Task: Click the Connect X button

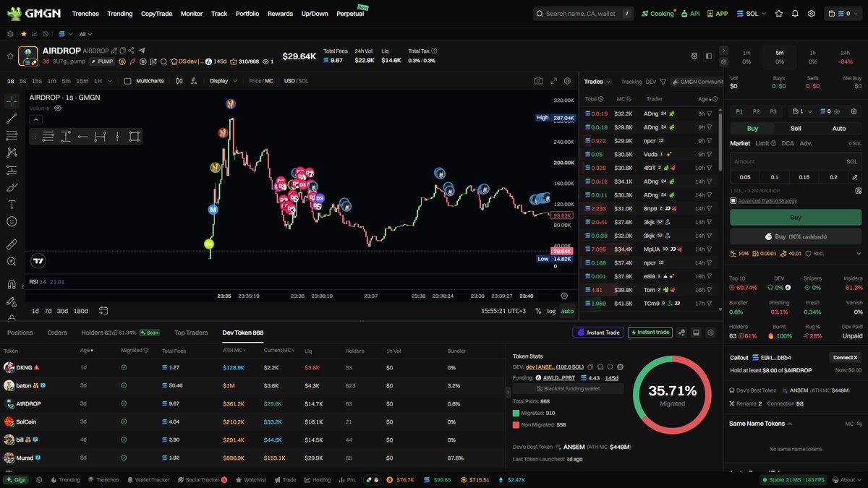Action: point(845,357)
